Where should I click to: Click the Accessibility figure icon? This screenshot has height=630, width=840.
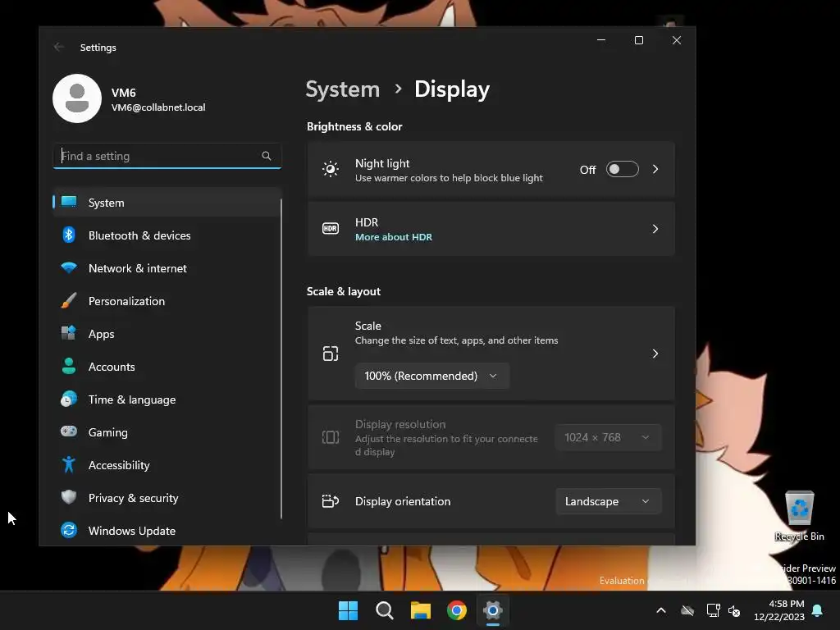69,464
